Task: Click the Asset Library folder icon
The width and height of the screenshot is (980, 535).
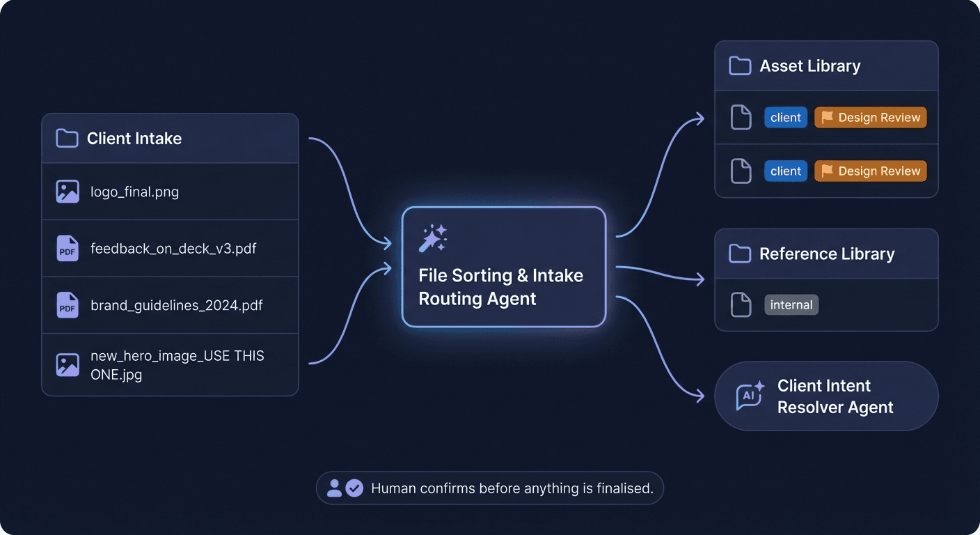Action: tap(740, 65)
